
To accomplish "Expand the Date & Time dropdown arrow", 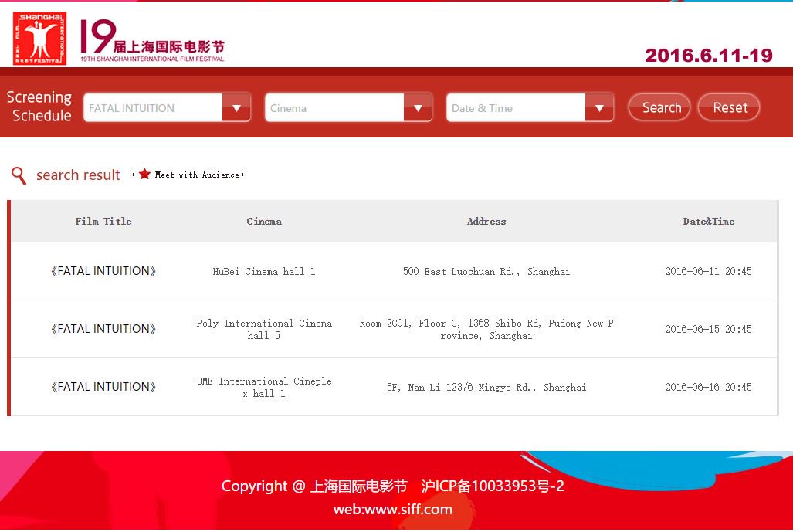I will 599,107.
